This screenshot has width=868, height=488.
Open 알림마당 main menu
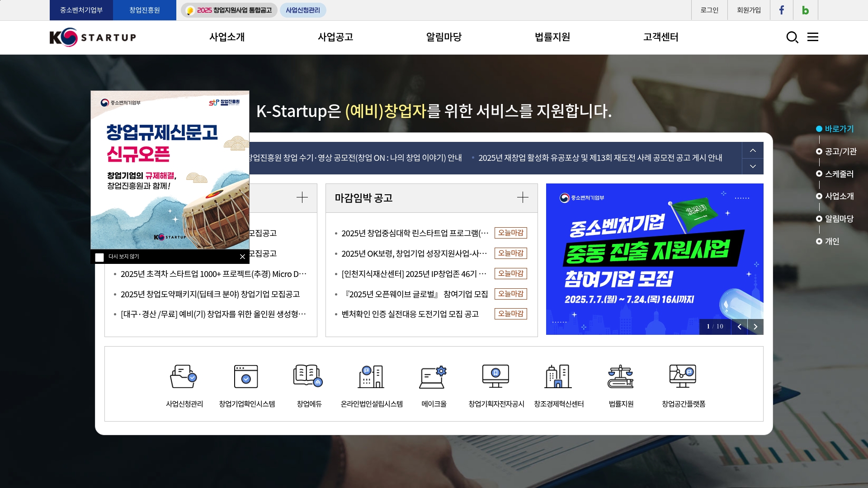point(444,37)
